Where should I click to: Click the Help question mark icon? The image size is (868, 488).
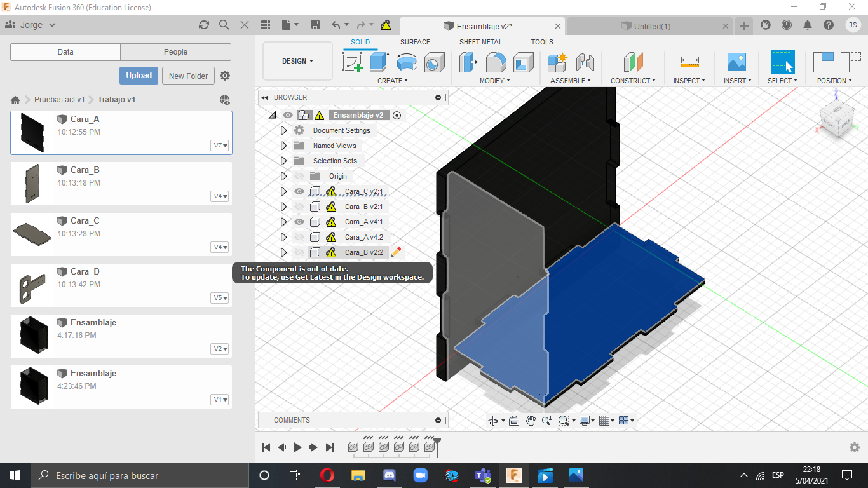(828, 25)
